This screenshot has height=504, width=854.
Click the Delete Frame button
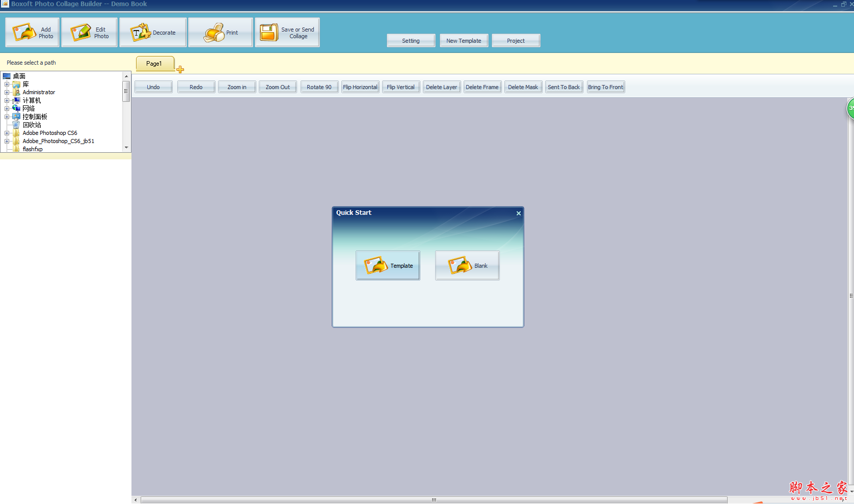(482, 87)
